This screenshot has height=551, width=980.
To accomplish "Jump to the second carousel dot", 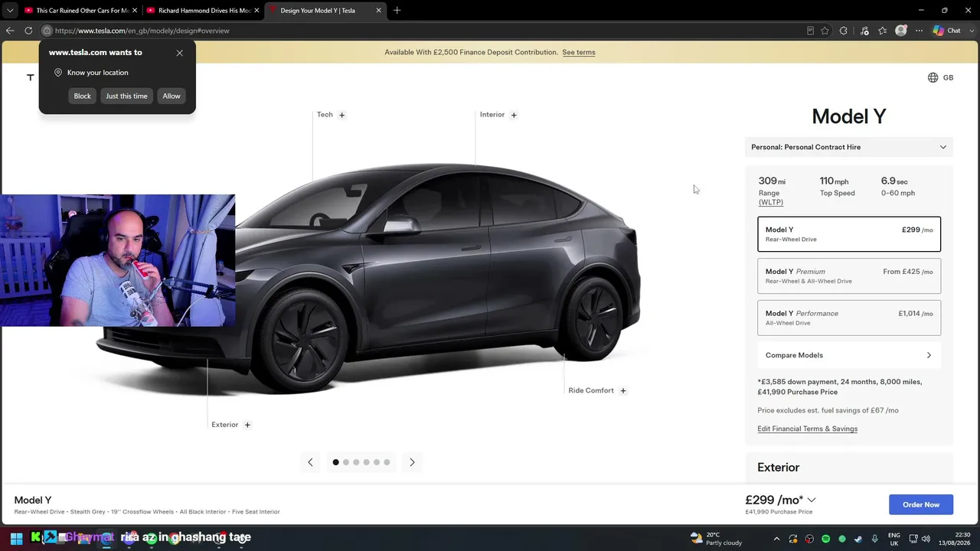I will click(346, 462).
